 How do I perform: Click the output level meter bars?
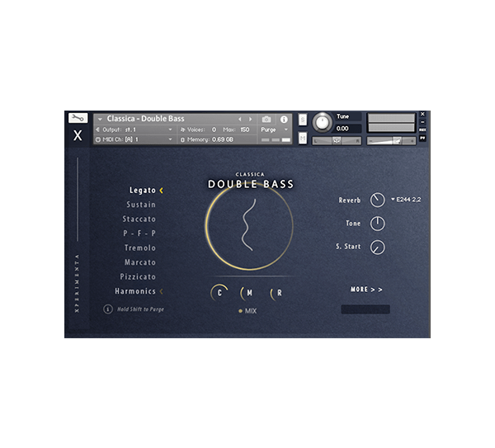pyautogui.click(x=391, y=123)
